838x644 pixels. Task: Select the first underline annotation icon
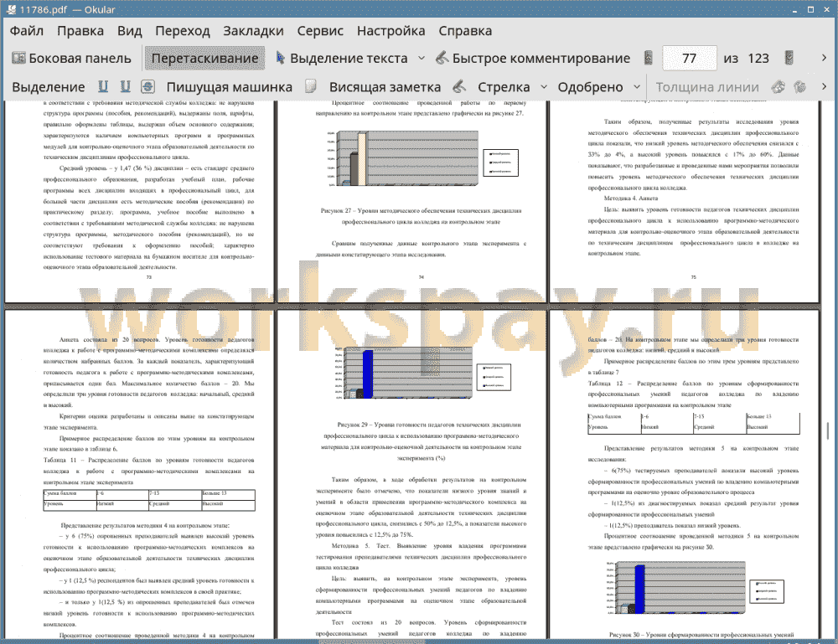point(103,86)
